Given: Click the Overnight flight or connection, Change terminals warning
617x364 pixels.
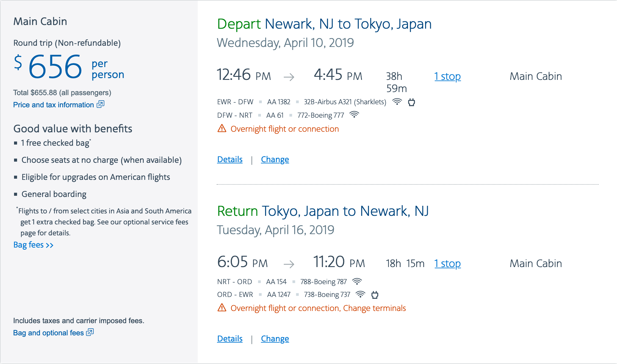Looking at the screenshot, I should click(x=318, y=308).
